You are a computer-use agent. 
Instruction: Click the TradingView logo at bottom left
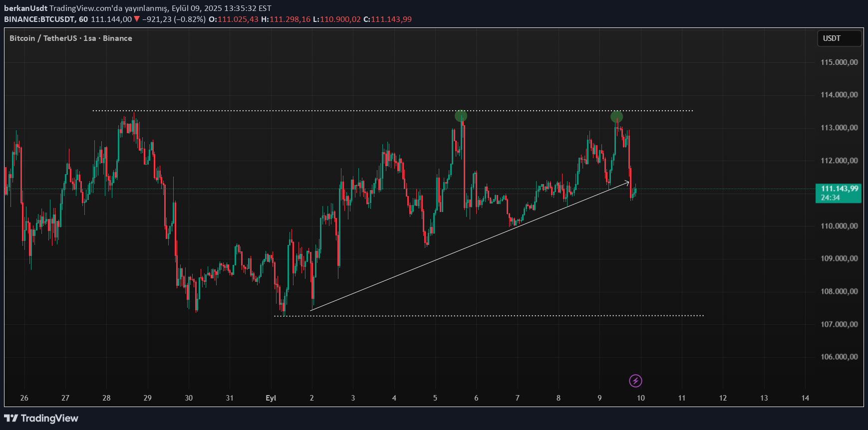point(41,418)
